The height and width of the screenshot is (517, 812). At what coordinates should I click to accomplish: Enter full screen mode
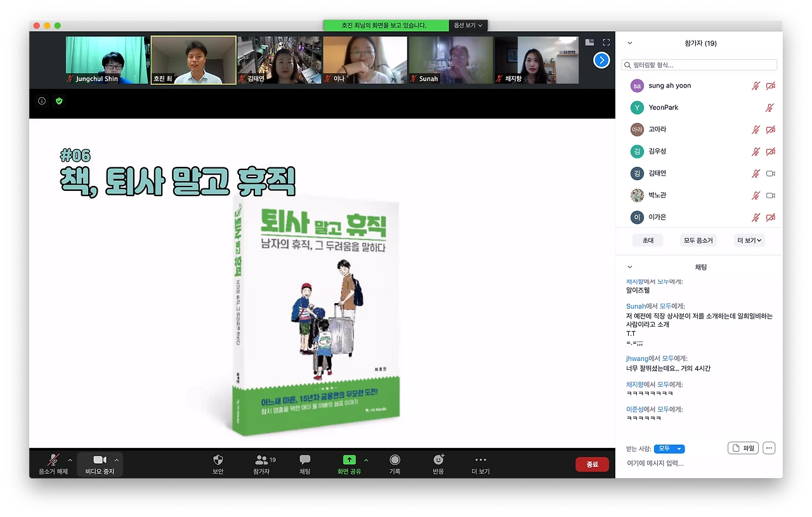(606, 43)
